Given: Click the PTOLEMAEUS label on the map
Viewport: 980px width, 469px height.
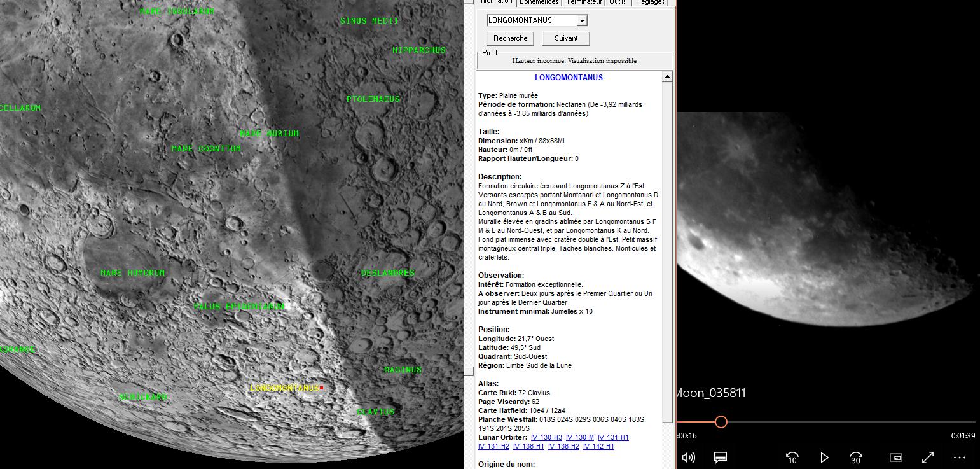Looking at the screenshot, I should pos(373,99).
